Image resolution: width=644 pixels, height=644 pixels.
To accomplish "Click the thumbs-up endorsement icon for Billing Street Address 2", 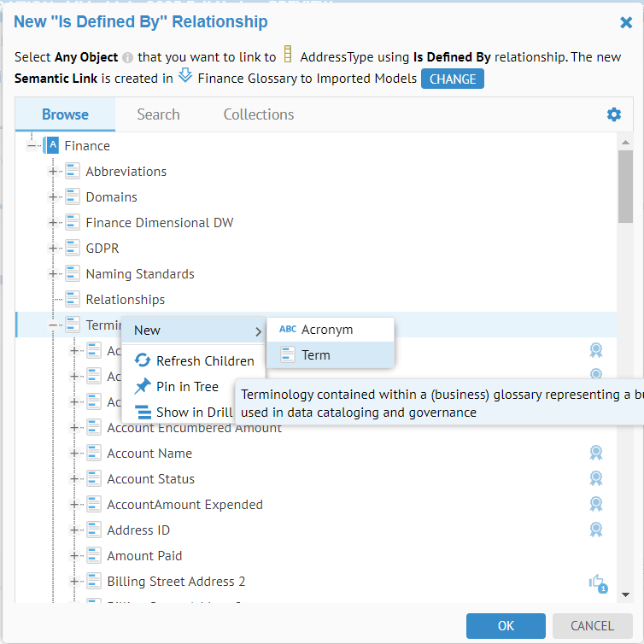I will point(597,583).
